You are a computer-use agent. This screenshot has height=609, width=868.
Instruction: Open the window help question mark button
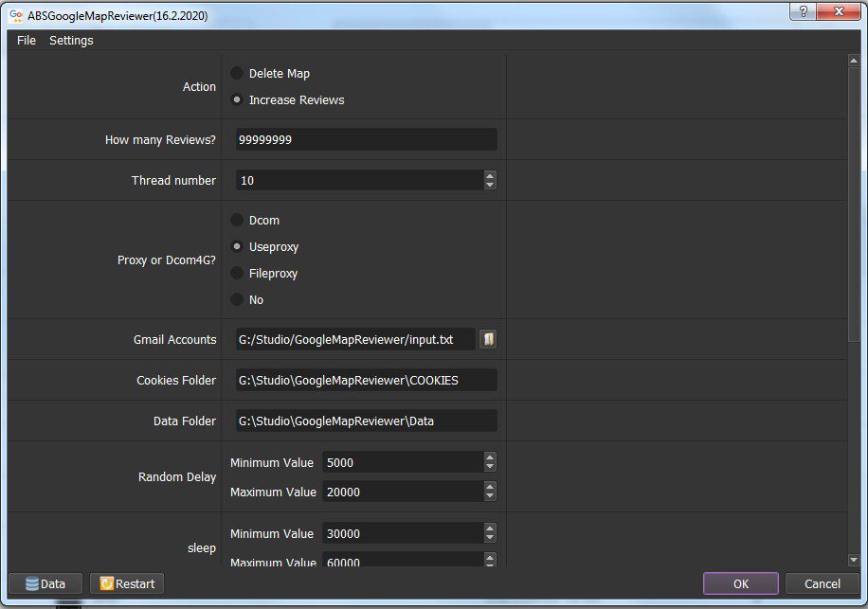803,11
